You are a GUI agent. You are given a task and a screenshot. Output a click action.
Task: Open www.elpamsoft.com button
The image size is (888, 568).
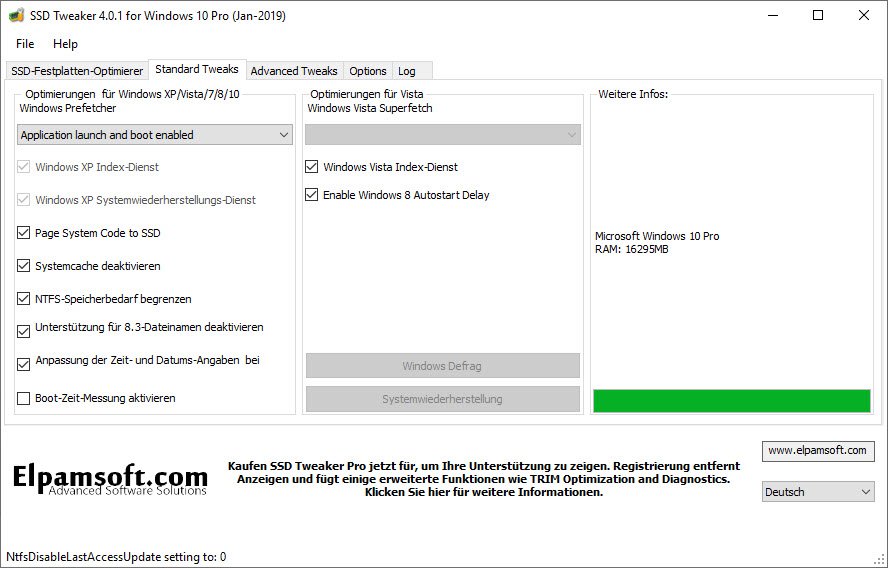coord(818,451)
